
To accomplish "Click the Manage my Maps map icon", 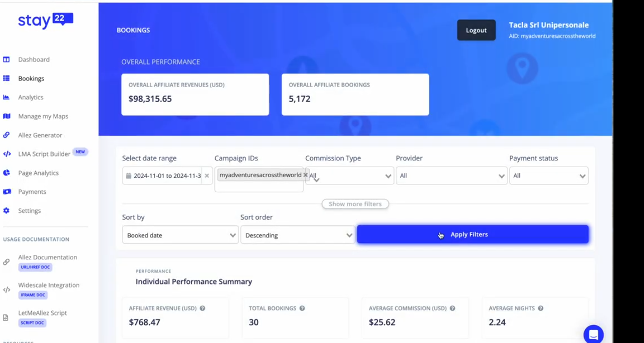I will click(7, 116).
